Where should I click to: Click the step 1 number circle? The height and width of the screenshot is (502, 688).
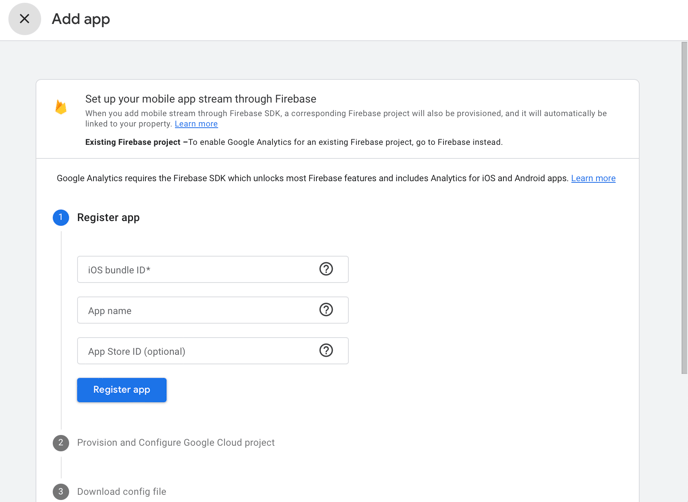[61, 217]
